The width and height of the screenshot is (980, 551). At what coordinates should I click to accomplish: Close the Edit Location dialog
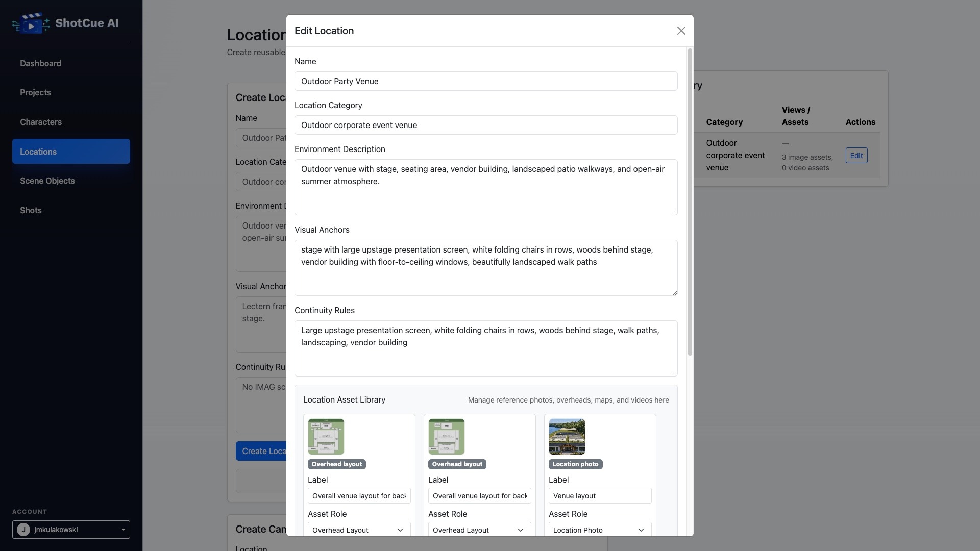coord(681,31)
